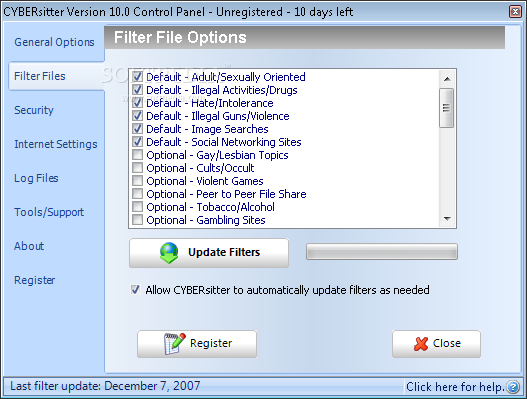Click the red X icon on Close button
The image size is (527, 399).
[x=421, y=344]
